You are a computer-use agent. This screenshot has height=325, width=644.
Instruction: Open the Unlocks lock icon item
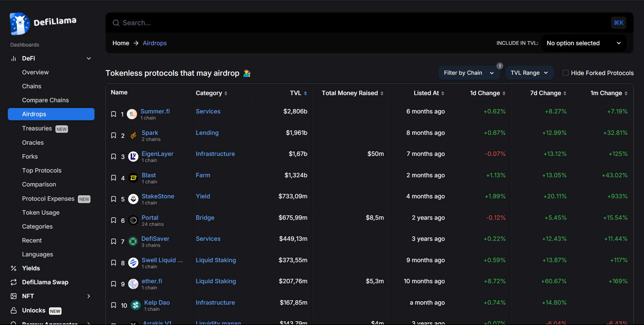click(14, 310)
